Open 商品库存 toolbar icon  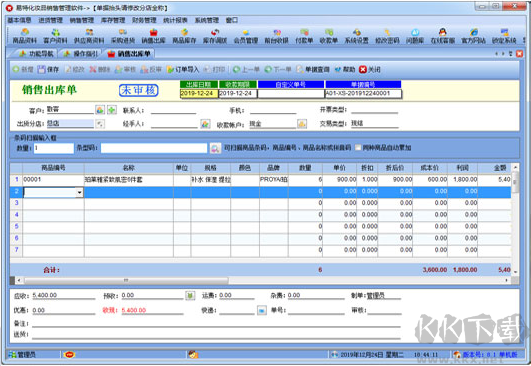tap(184, 36)
